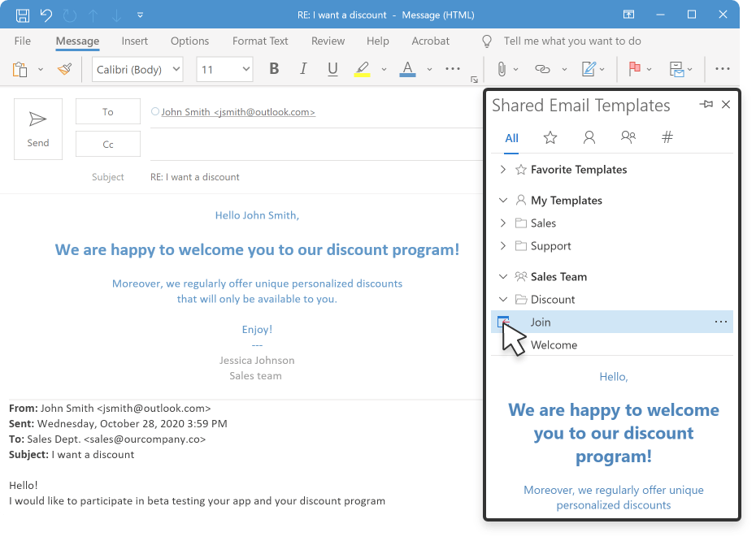
Task: Click the Format Painter brush icon
Action: pyautogui.click(x=65, y=70)
